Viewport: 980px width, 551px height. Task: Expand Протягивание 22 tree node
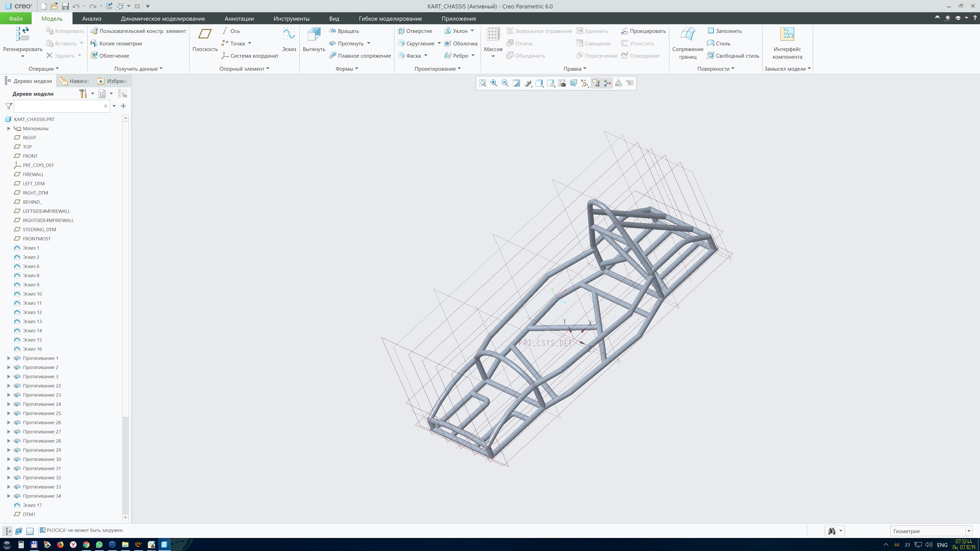pyautogui.click(x=9, y=386)
